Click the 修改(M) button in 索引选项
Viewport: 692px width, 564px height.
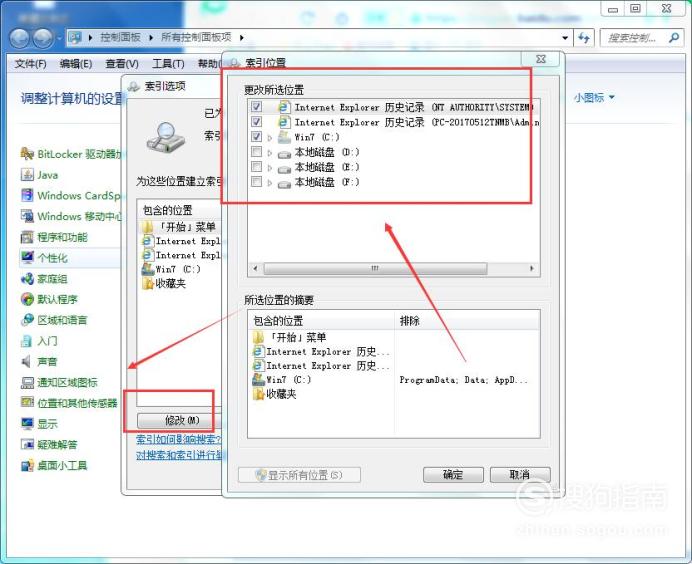pyautogui.click(x=179, y=421)
